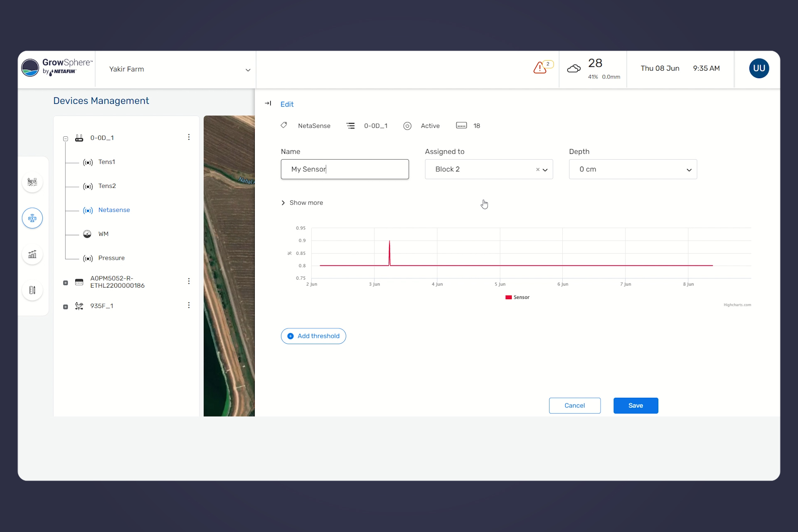Expand the Show more section
Image resolution: width=798 pixels, height=532 pixels.
(302, 203)
